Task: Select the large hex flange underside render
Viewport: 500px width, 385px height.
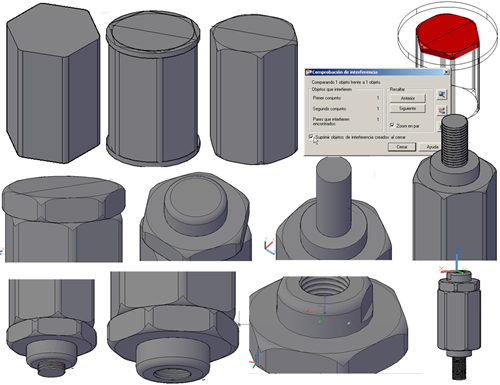Action: pos(173,327)
